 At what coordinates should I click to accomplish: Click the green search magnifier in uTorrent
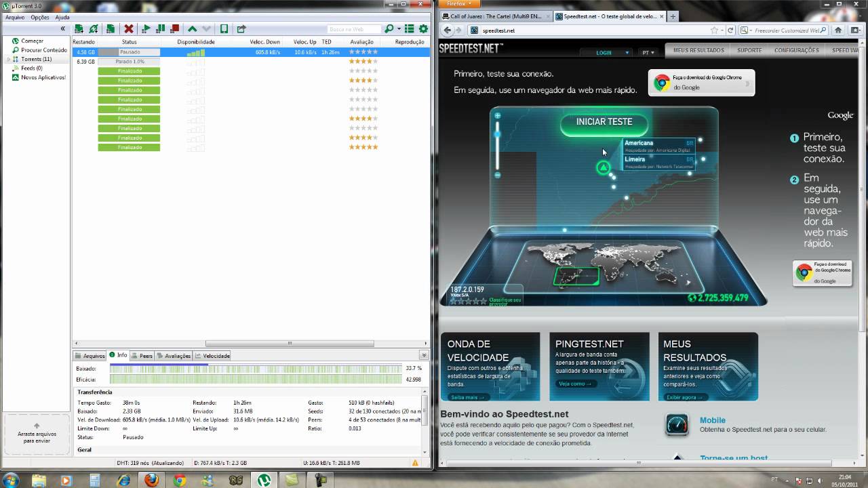coord(389,29)
